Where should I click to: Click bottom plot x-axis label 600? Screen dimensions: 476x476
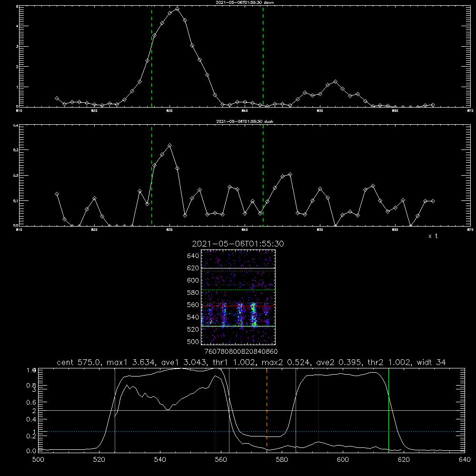point(343,460)
